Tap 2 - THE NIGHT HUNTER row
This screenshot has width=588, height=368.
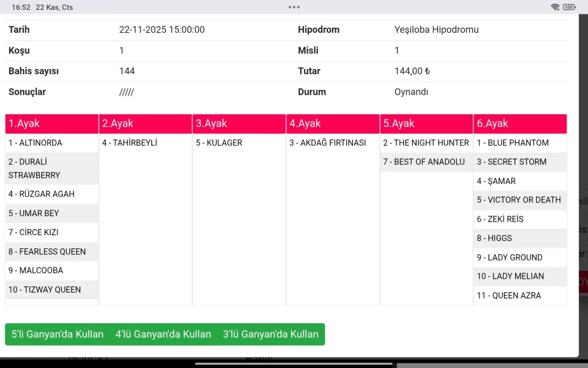426,143
